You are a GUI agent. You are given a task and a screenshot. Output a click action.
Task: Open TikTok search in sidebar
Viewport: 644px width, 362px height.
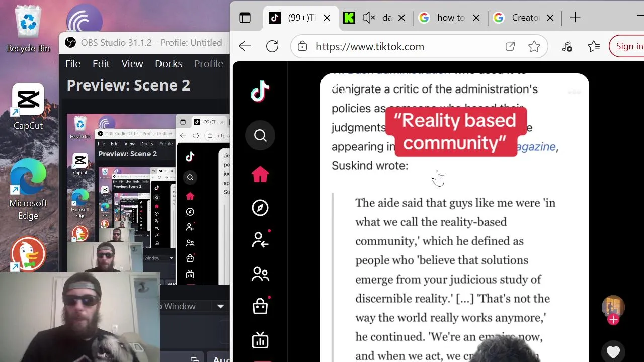pos(260,135)
